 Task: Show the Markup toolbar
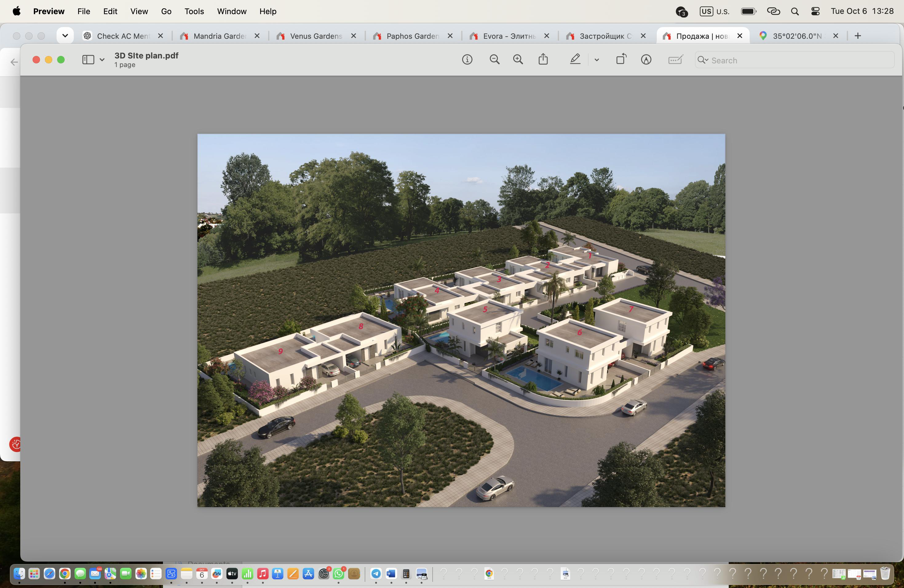[x=646, y=60]
